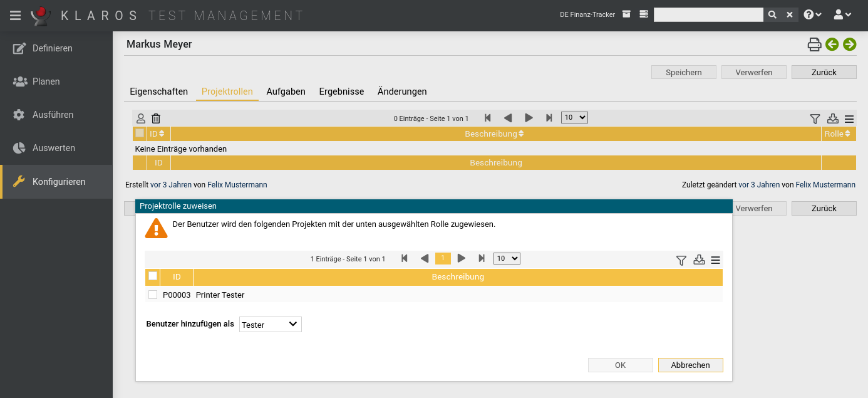
Task: Open the hamburger menu in the header
Action: point(15,15)
